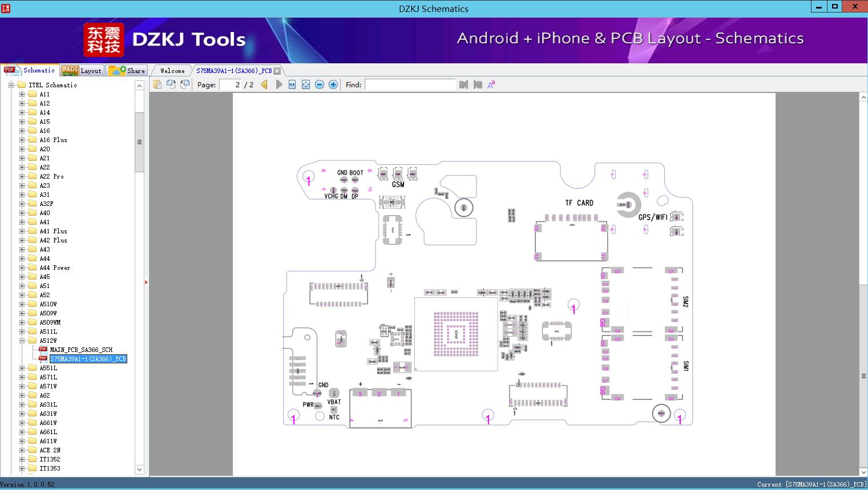This screenshot has width=868, height=490.
Task: Collapse the ITEL Schematic root node
Action: coord(11,85)
